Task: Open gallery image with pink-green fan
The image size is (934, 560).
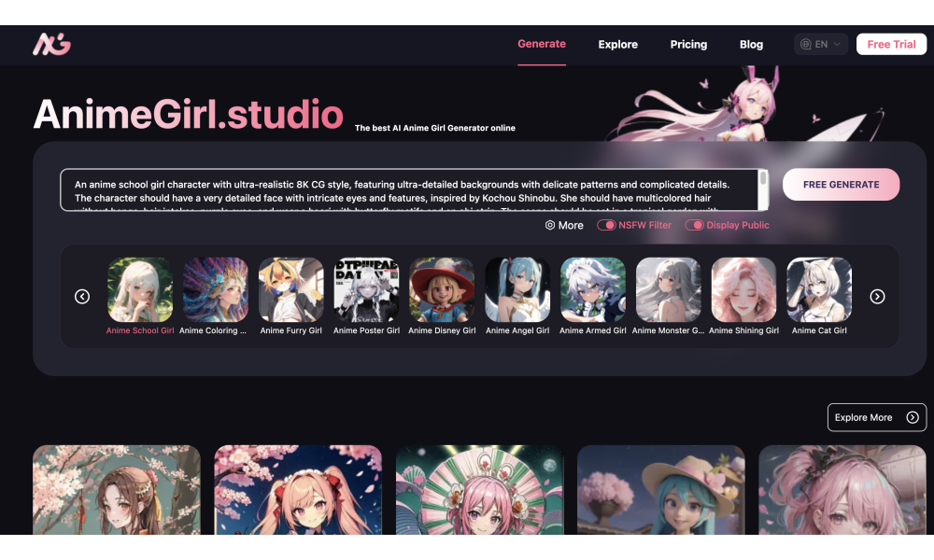Action: (479, 490)
